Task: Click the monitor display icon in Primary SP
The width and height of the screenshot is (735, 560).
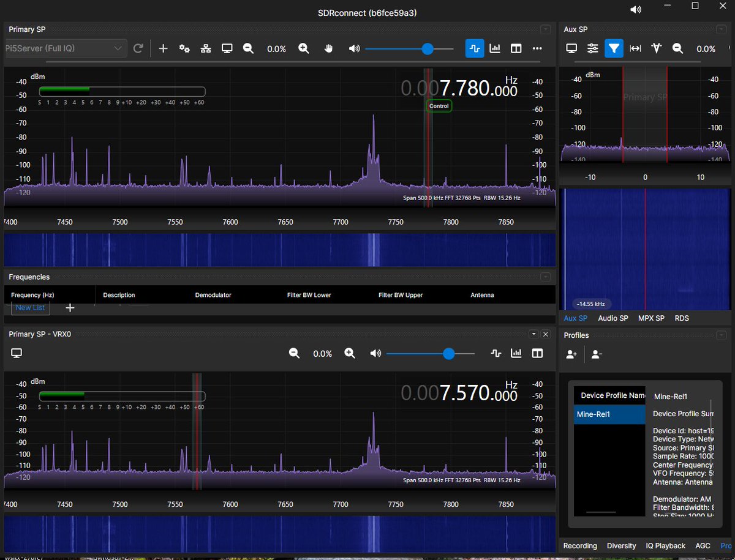Action: 227,48
